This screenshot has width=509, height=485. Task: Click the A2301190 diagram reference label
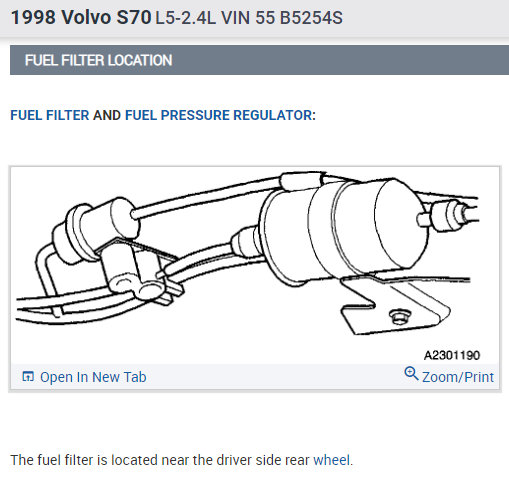coord(452,355)
